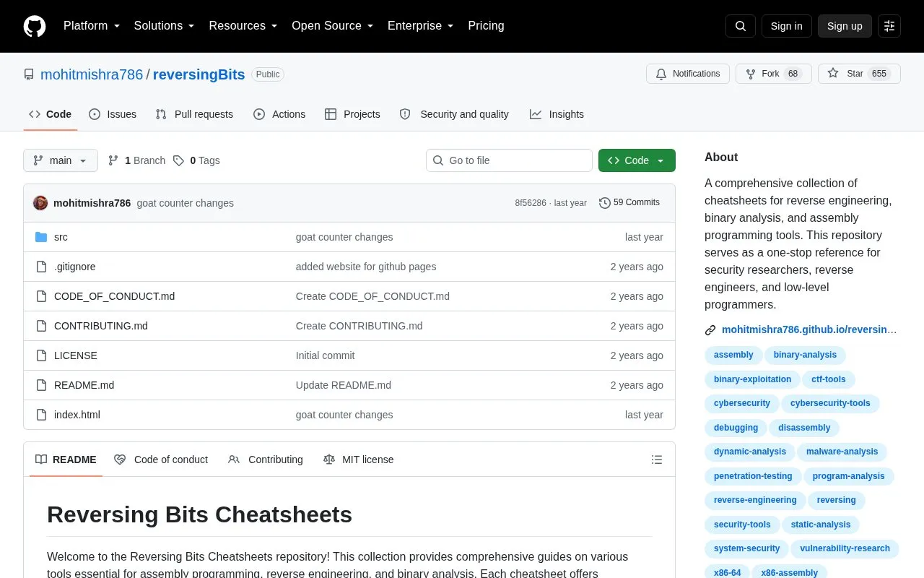Screen dimensions: 924x578
Task: Click the README outline list icon
Action: tap(657, 460)
